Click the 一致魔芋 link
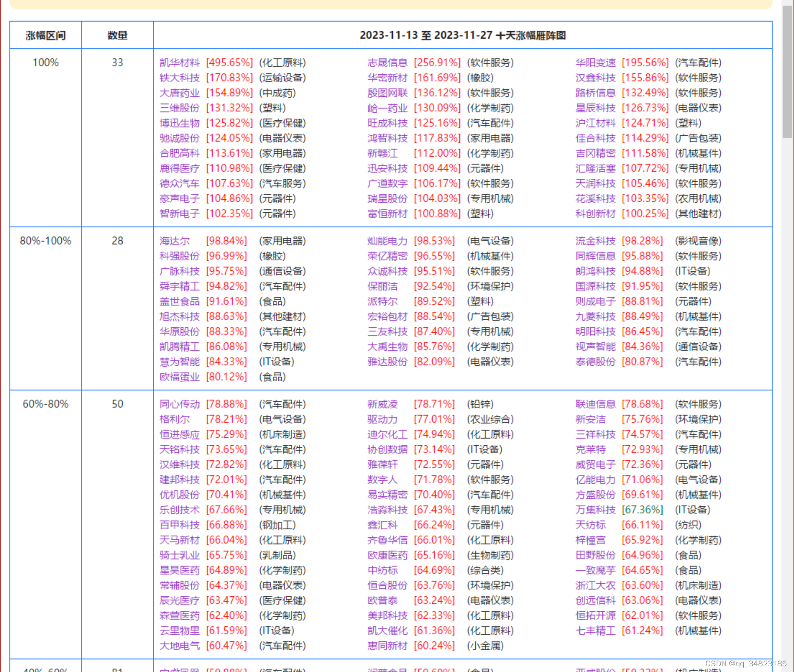 coord(596,570)
